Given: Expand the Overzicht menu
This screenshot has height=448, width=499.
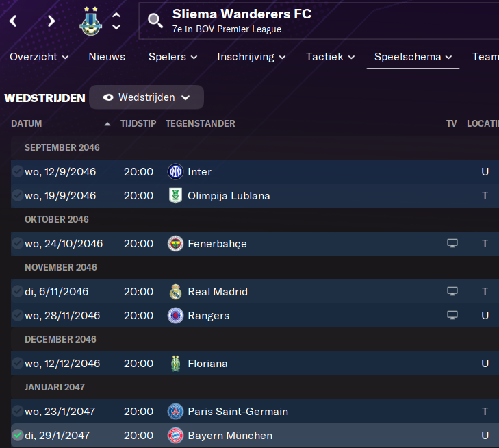Looking at the screenshot, I should pyautogui.click(x=39, y=57).
